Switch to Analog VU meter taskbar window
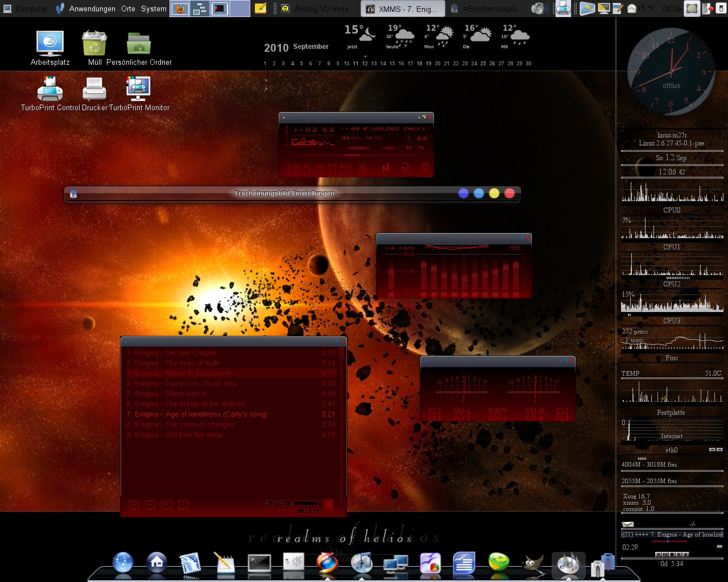728x582 pixels. (x=316, y=9)
